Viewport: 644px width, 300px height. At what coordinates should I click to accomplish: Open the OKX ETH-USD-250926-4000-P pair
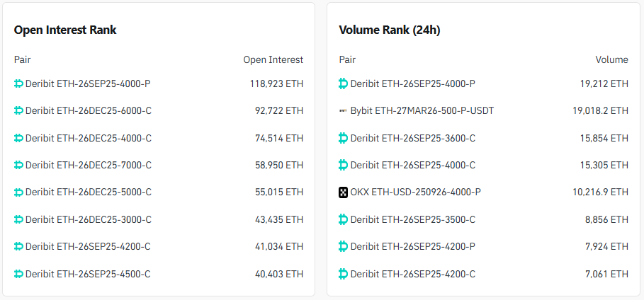click(x=416, y=192)
